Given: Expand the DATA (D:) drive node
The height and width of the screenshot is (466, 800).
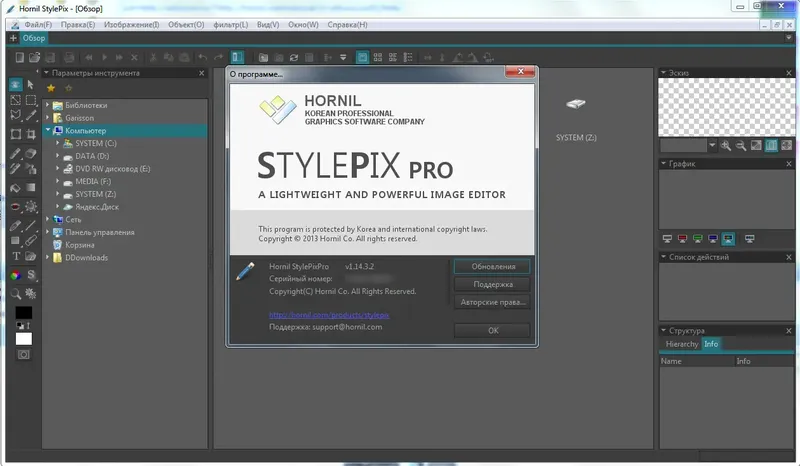Looking at the screenshot, I should pyautogui.click(x=58, y=156).
